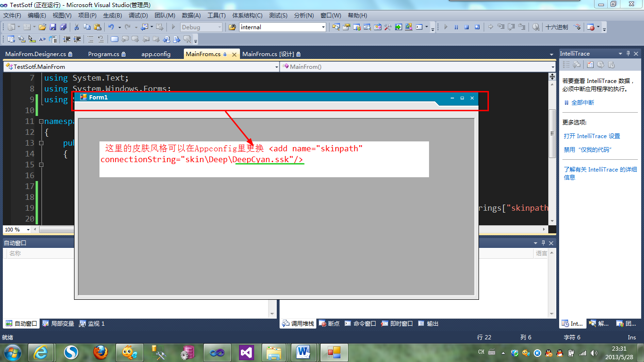Click the code editor vertical scrollbar
The image size is (644, 362).
(x=553, y=151)
